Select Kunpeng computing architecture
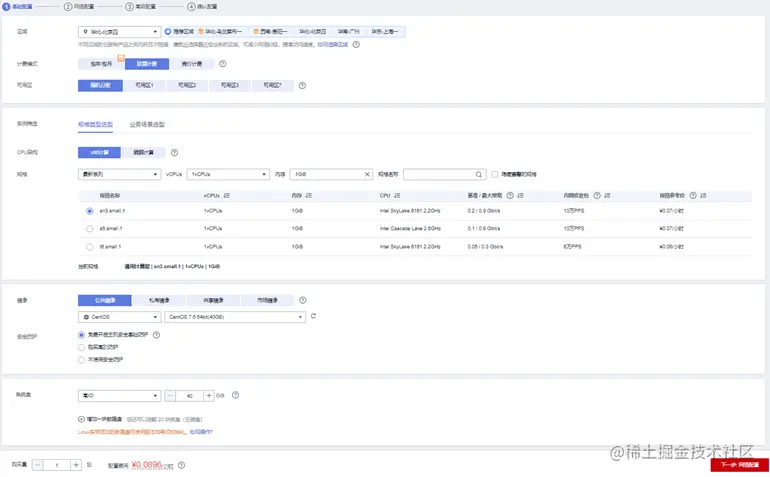Viewport: 770px width, 477px height. point(143,152)
